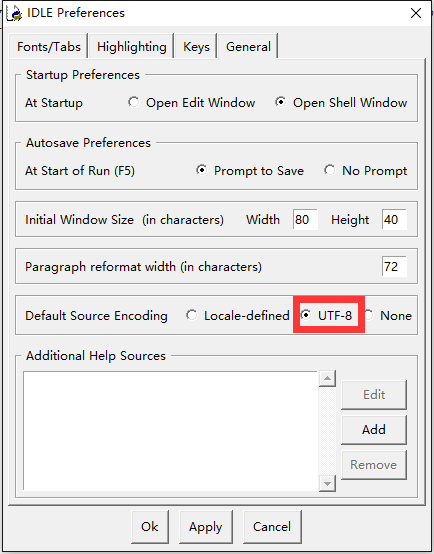This screenshot has height=554, width=434.
Task: Go to the Keys tab
Action: point(196,47)
